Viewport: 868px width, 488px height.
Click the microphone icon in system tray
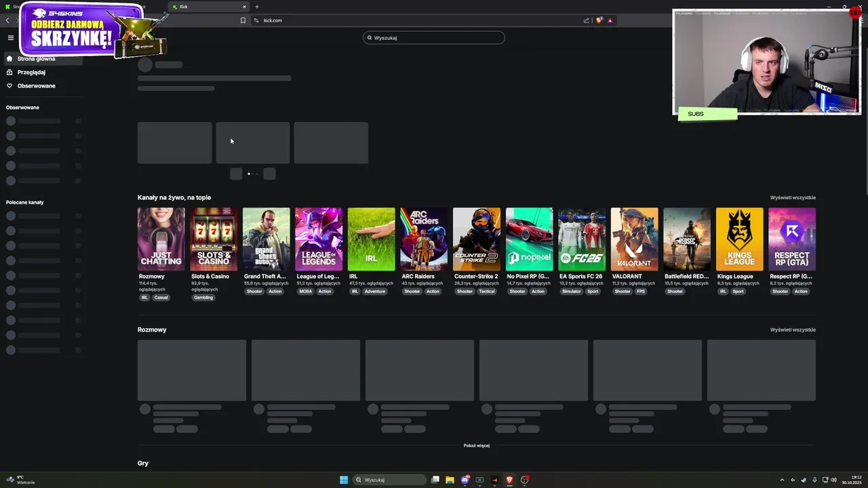tap(814, 480)
